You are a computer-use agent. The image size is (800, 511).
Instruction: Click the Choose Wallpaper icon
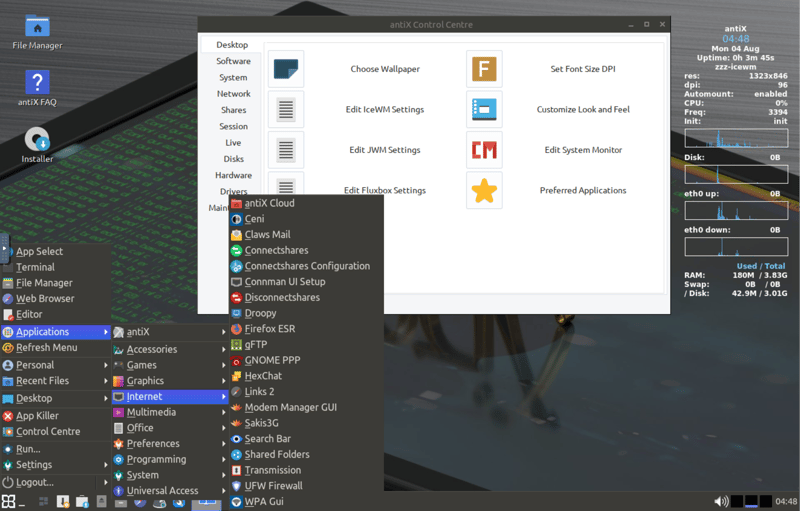(286, 70)
